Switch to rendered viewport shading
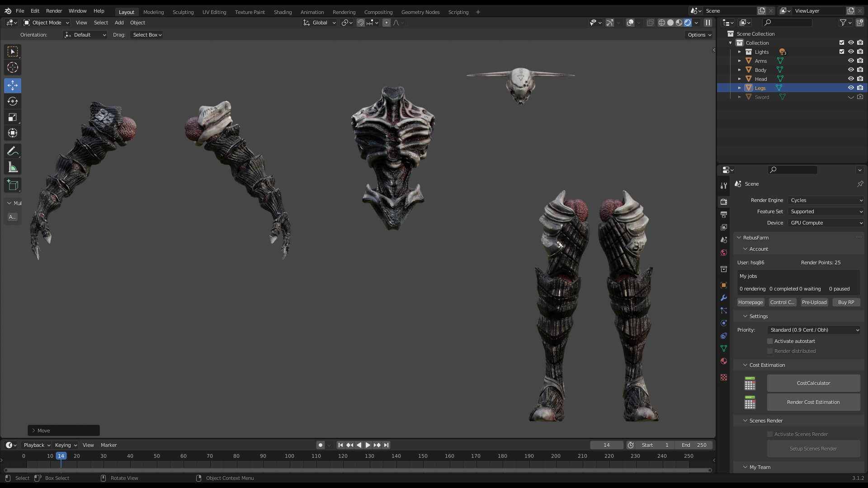Screen dimensions: 868x488 point(688,23)
